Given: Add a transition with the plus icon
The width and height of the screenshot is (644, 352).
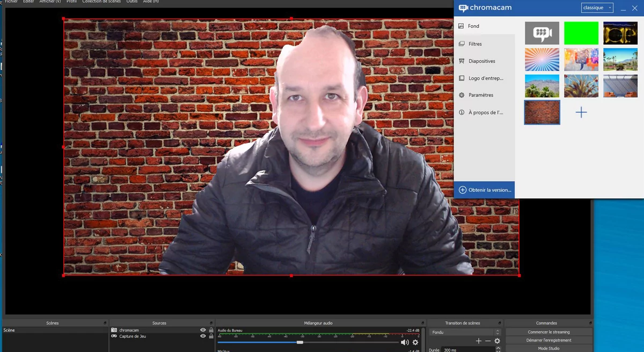Looking at the screenshot, I should pos(479,341).
